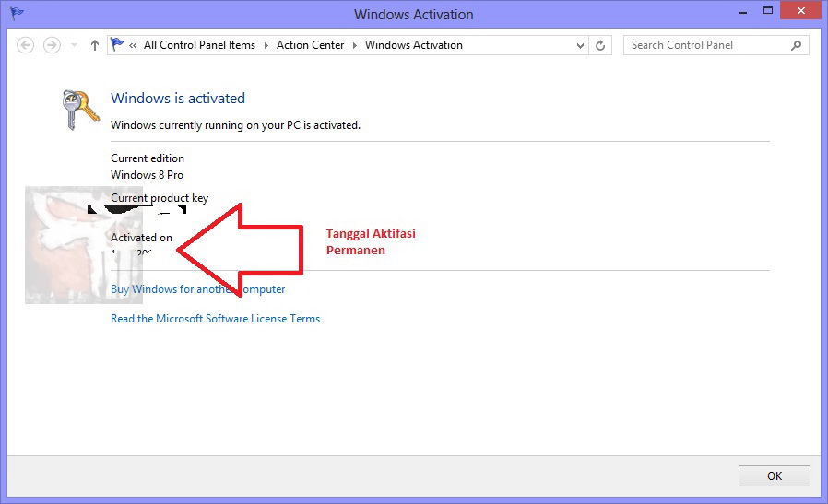
Task: Expand the double-chevron breadcrumb overflow
Action: 133,45
